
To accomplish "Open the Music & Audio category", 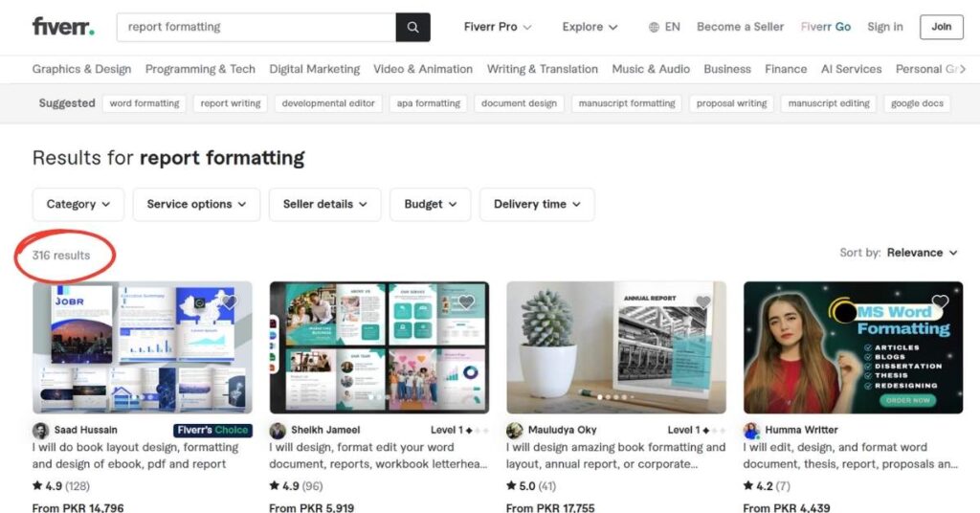I will (651, 69).
